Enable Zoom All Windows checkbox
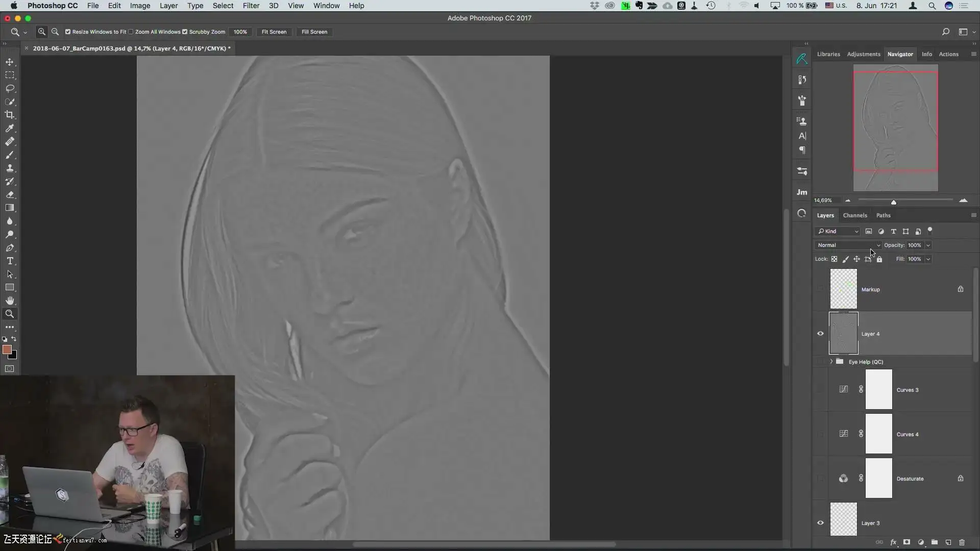Screen dimensions: 980x551 pos(131,32)
